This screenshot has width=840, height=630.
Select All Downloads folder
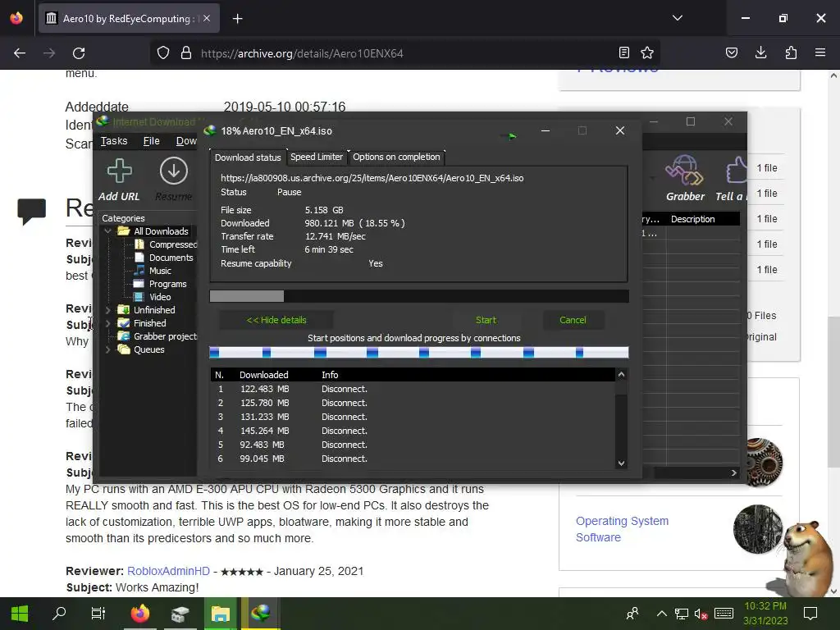tap(161, 231)
